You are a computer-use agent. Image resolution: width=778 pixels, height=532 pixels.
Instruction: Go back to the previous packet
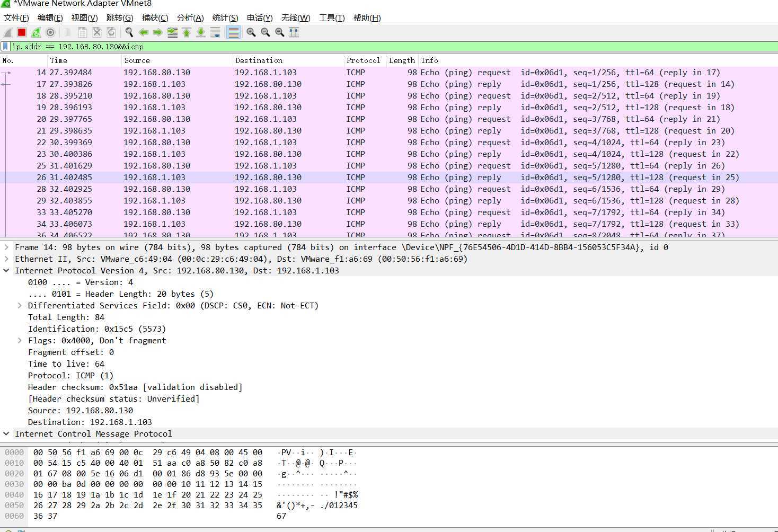click(x=143, y=32)
